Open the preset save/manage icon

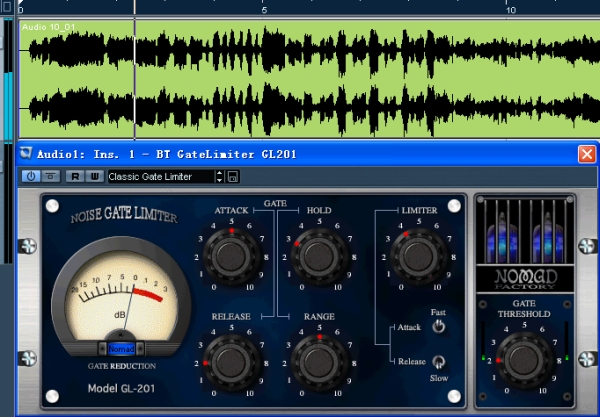(x=233, y=176)
